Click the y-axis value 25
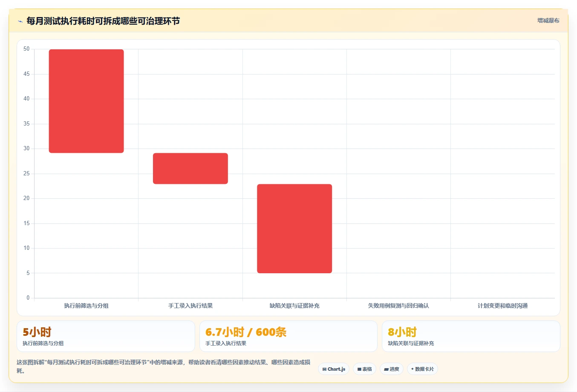 (x=26, y=174)
